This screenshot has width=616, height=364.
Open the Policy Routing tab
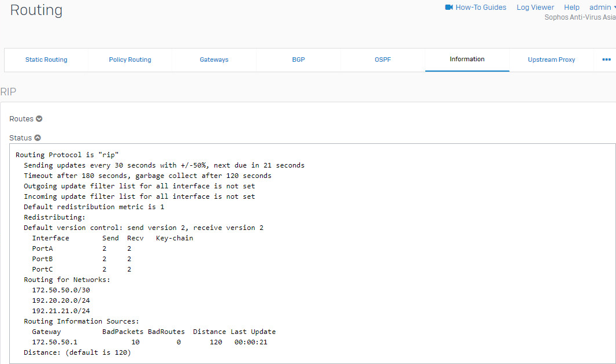[130, 60]
